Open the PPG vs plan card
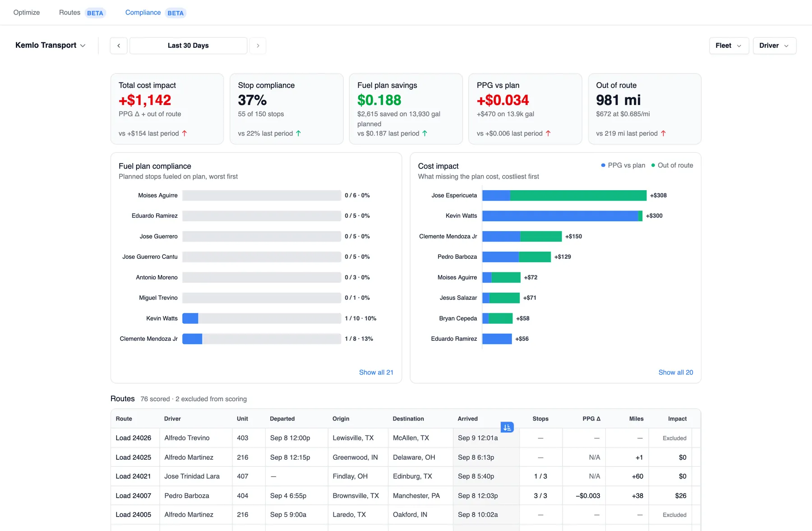 coord(525,109)
